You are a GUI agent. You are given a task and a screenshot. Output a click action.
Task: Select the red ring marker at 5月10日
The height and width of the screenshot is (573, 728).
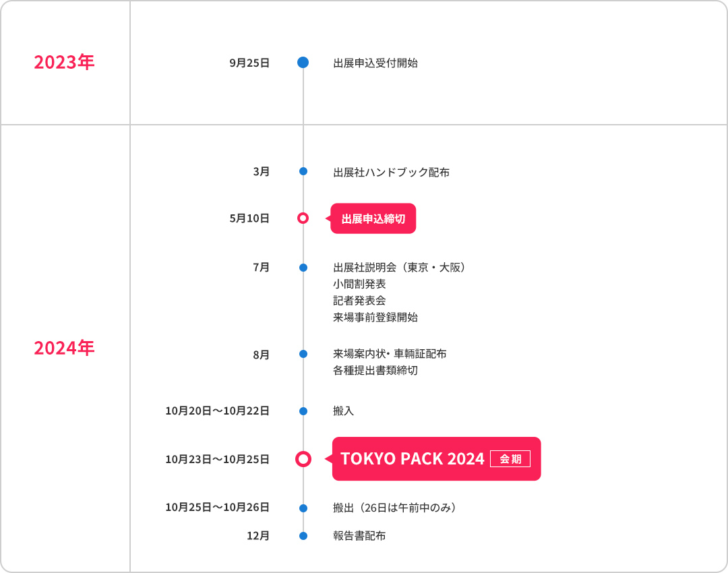click(x=303, y=218)
